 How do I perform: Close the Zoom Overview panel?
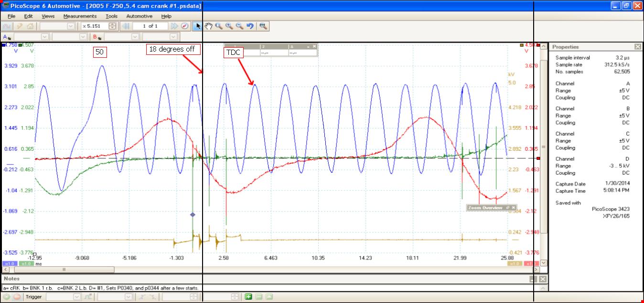514,208
